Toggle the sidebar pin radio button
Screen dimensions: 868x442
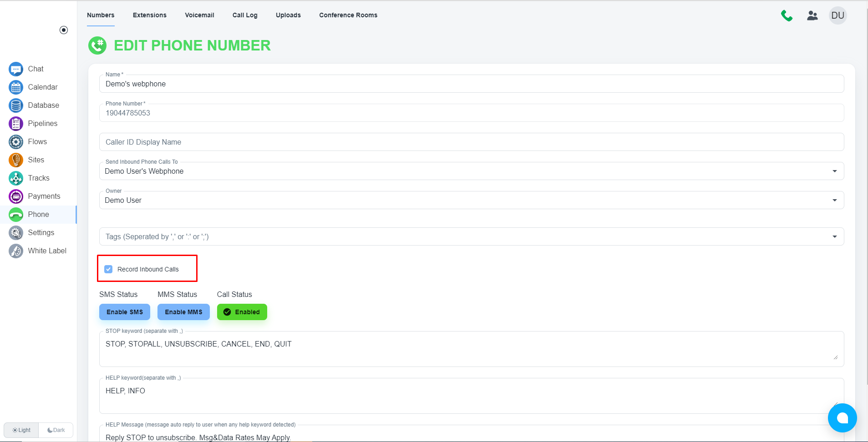64,30
